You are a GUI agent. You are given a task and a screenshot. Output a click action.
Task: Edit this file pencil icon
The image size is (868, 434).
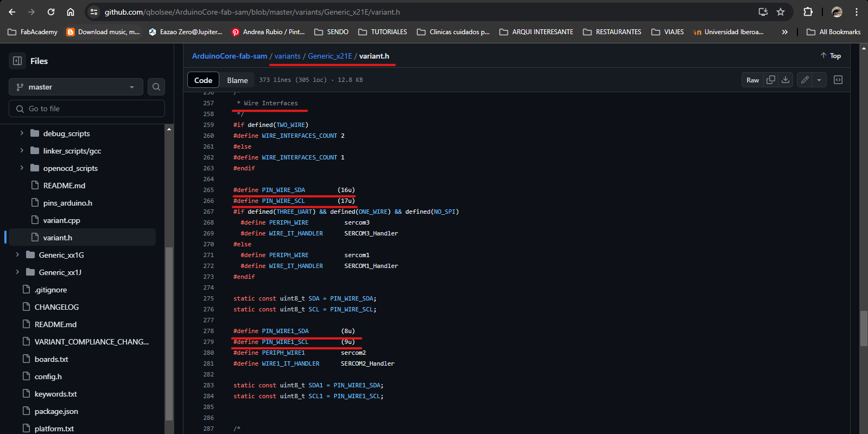pyautogui.click(x=805, y=80)
